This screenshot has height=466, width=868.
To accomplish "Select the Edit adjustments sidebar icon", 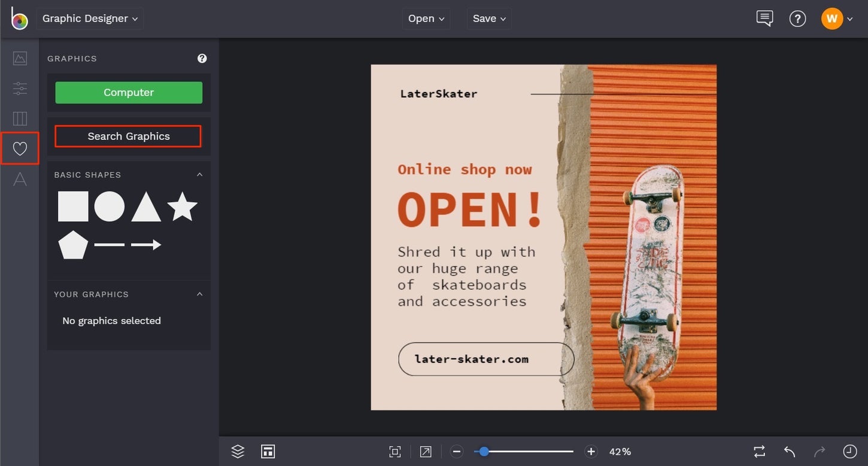I will tap(20, 88).
